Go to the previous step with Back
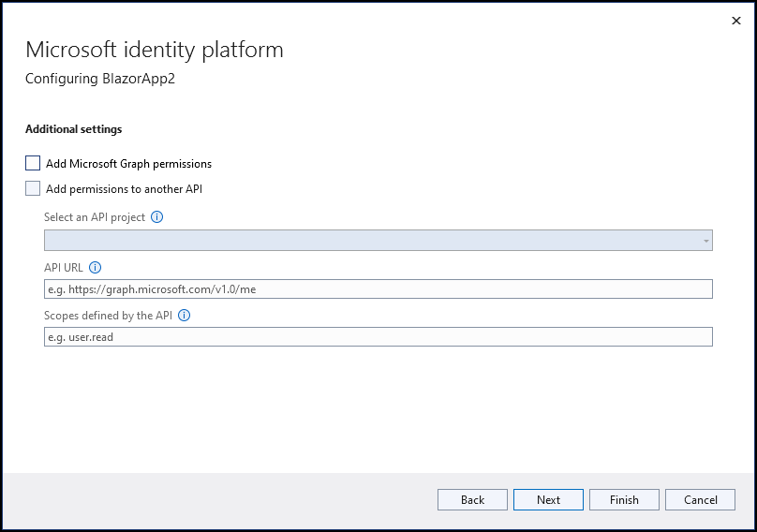 point(472,500)
